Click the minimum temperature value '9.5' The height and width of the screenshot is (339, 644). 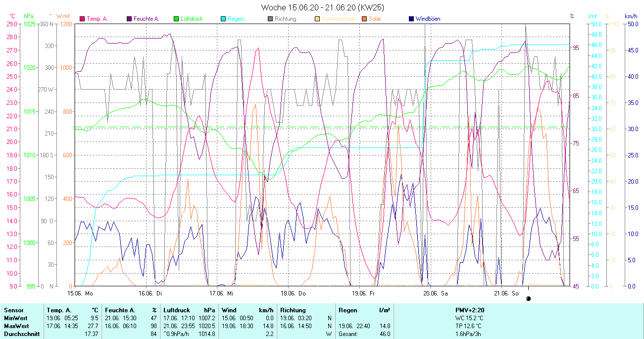(95, 318)
